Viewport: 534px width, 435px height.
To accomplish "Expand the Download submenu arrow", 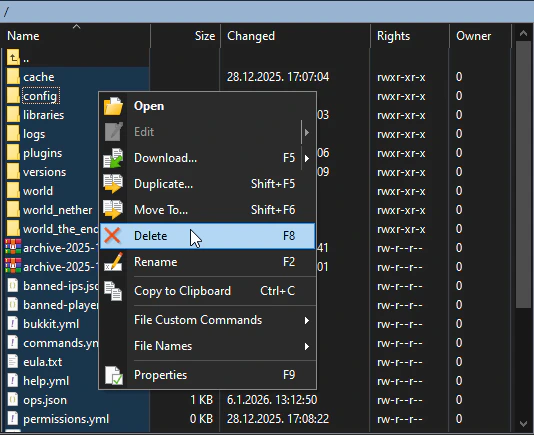I will (307, 158).
